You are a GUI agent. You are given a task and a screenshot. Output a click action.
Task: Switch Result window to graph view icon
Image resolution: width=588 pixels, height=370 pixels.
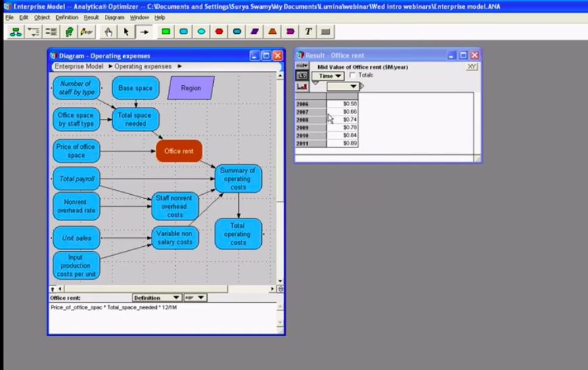(x=302, y=87)
